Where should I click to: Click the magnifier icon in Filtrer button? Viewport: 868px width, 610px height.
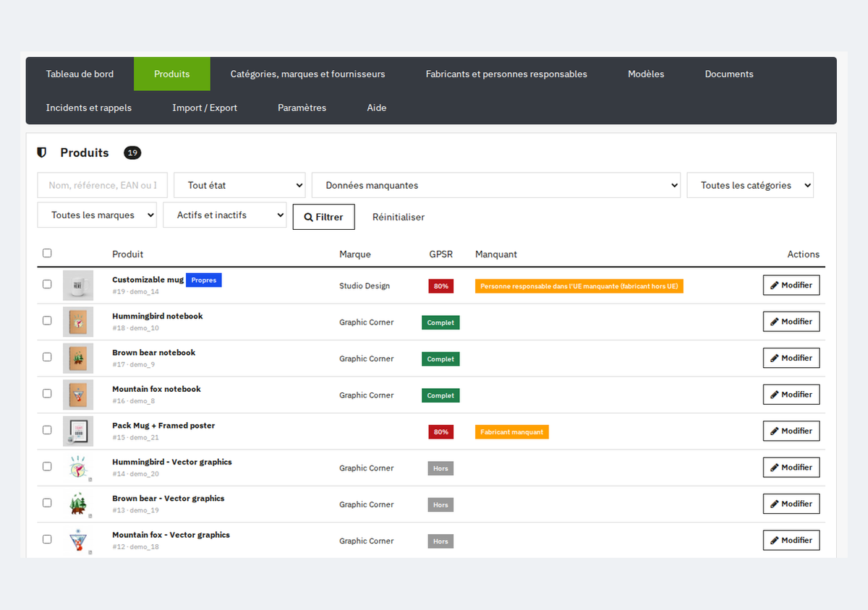309,218
